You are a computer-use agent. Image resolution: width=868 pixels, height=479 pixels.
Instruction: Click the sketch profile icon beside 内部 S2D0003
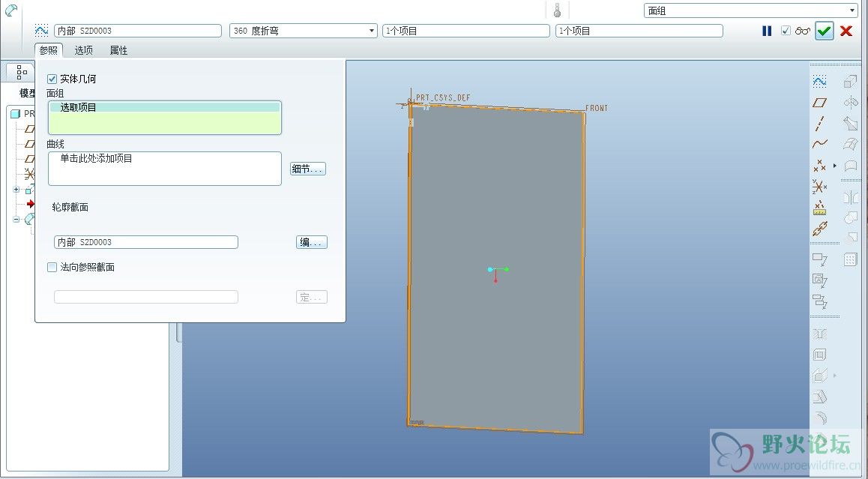(41, 31)
